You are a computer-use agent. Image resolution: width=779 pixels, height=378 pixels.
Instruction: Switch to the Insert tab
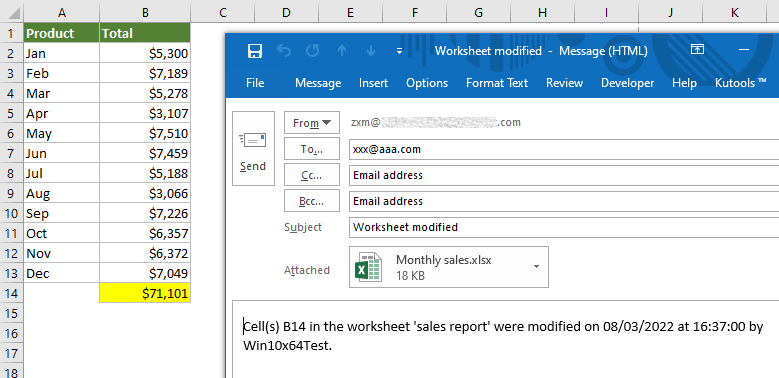pos(374,83)
